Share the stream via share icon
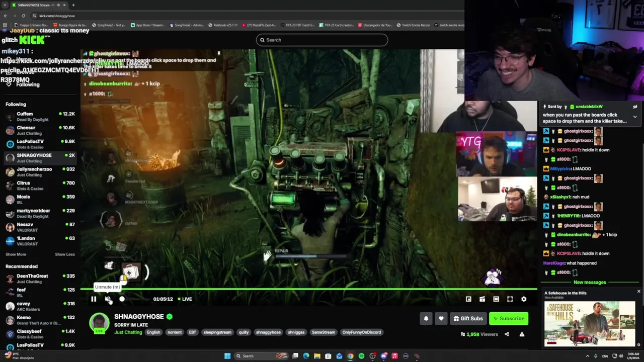This screenshot has height=362, width=644. 507,334
